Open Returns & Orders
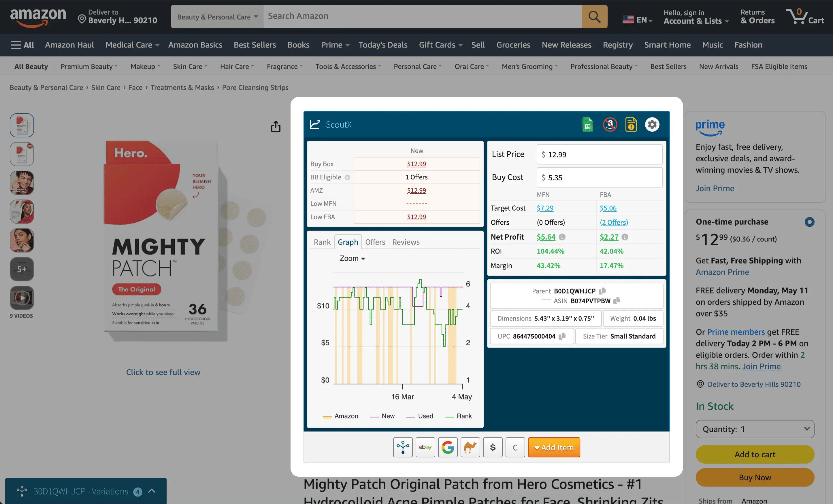Image resolution: width=833 pixels, height=504 pixels. click(x=757, y=17)
